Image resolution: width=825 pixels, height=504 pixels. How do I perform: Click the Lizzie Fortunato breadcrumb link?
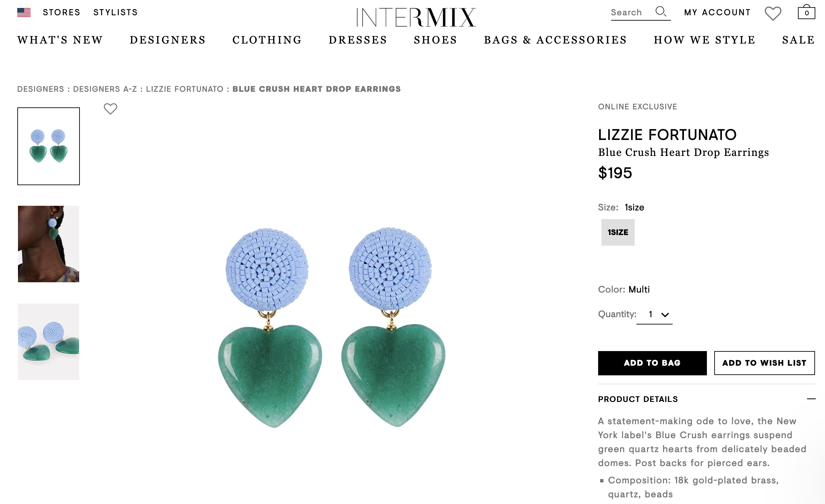click(185, 89)
